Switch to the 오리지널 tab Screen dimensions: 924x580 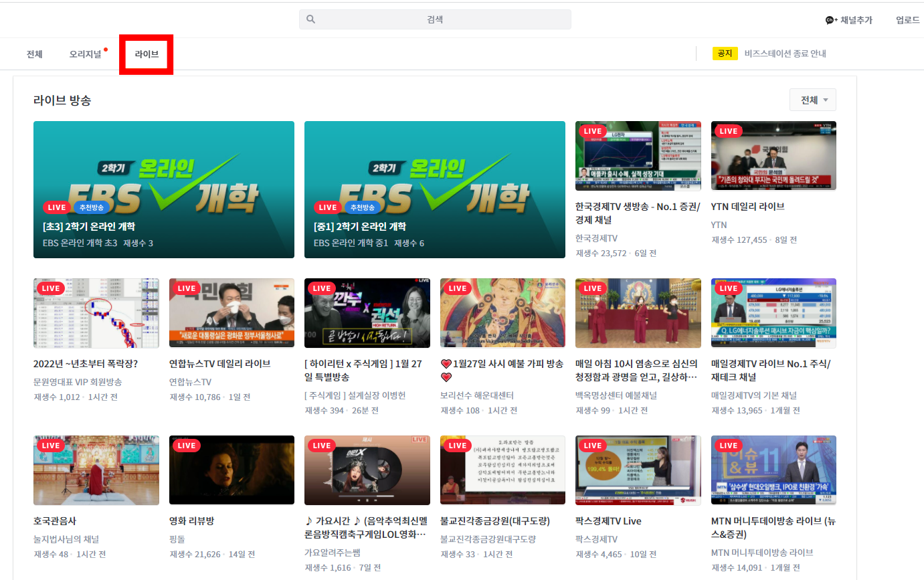(x=86, y=54)
